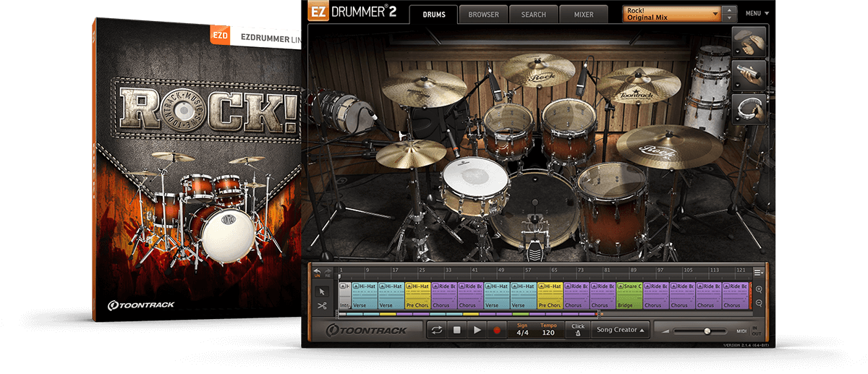Hit the crash cymbal above the hi-hat
This screenshot has height=374, width=868.
(425, 88)
